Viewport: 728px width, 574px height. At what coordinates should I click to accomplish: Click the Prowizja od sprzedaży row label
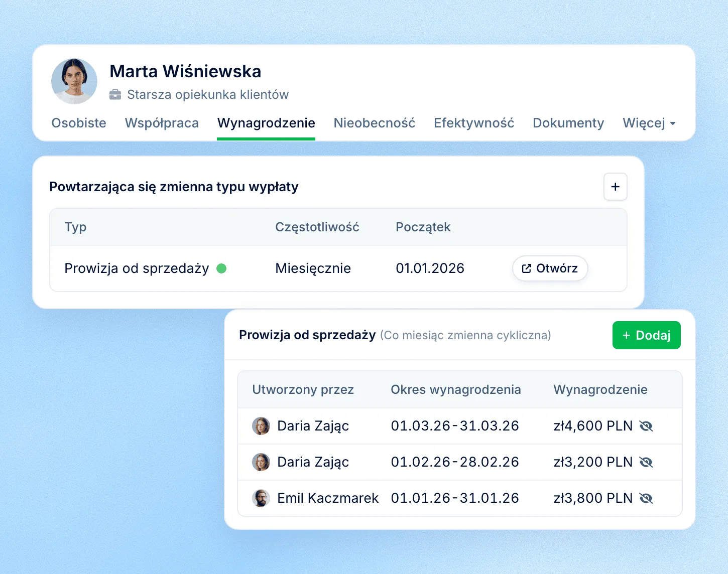click(137, 268)
